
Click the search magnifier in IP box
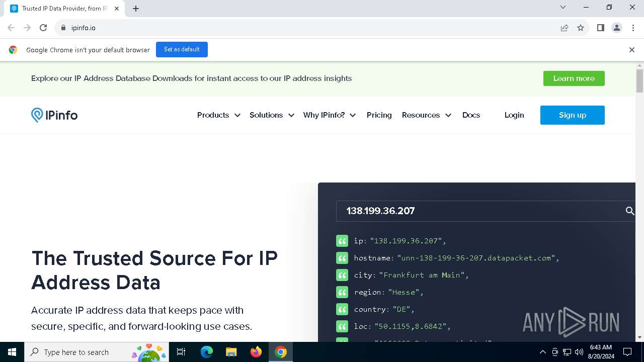click(629, 211)
